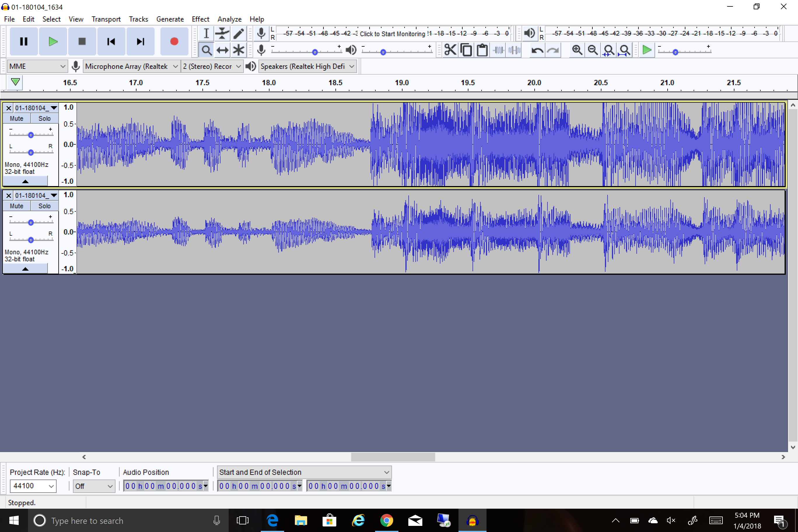Click the Zoom In magnifier icon
The image size is (798, 532).
pos(577,50)
